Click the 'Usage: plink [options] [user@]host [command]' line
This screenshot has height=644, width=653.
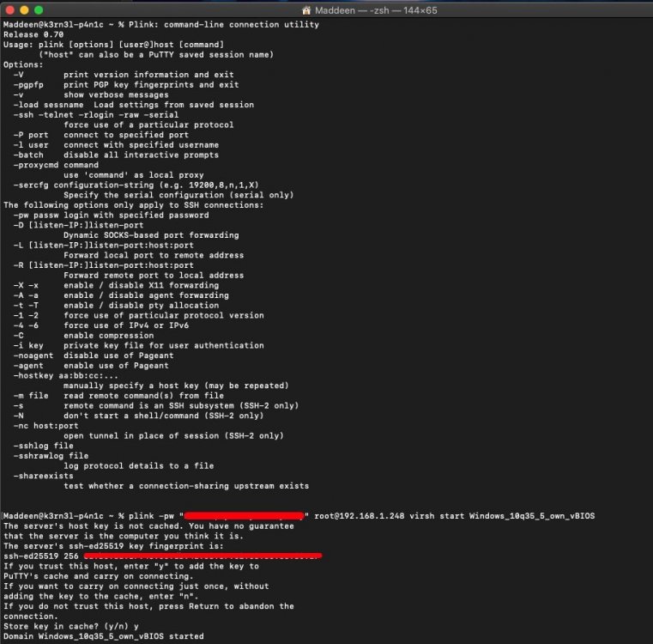(x=113, y=45)
